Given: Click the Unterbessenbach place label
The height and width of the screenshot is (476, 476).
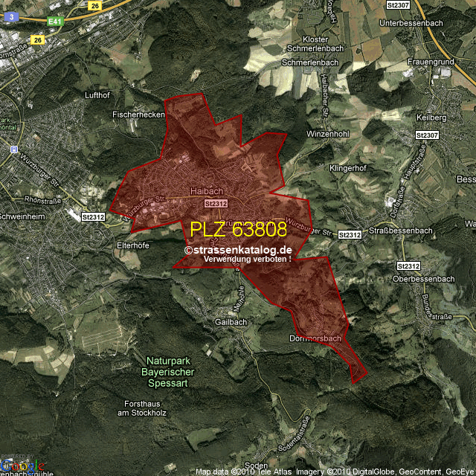Looking at the screenshot, I should [x=411, y=23].
